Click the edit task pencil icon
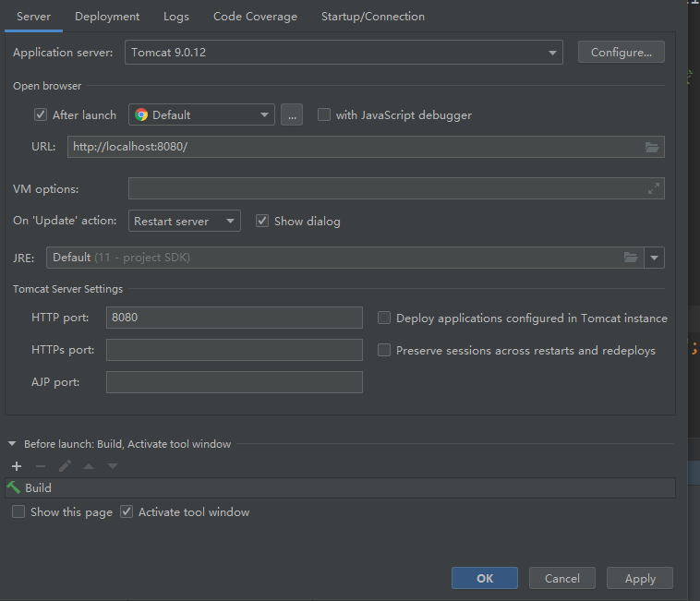The width and height of the screenshot is (700, 601). [x=65, y=466]
